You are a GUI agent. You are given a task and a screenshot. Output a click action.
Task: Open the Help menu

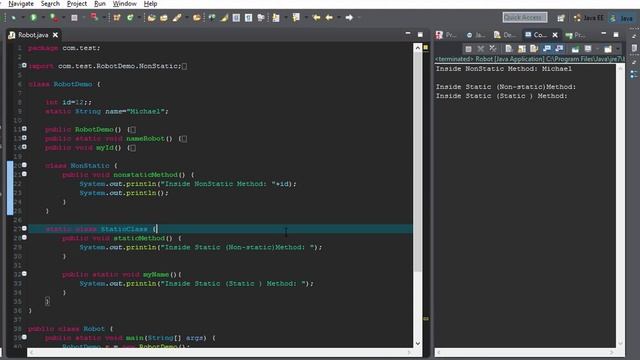pos(150,4)
